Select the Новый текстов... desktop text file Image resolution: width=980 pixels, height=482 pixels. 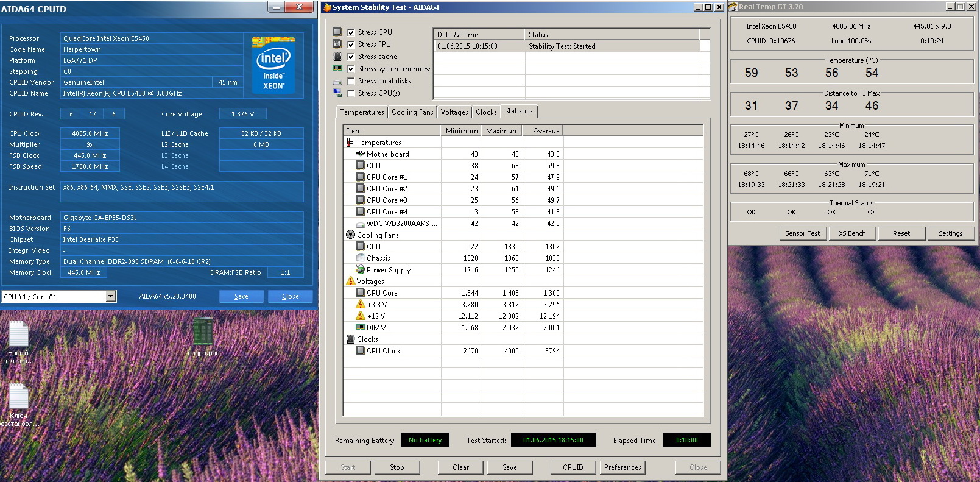18,342
